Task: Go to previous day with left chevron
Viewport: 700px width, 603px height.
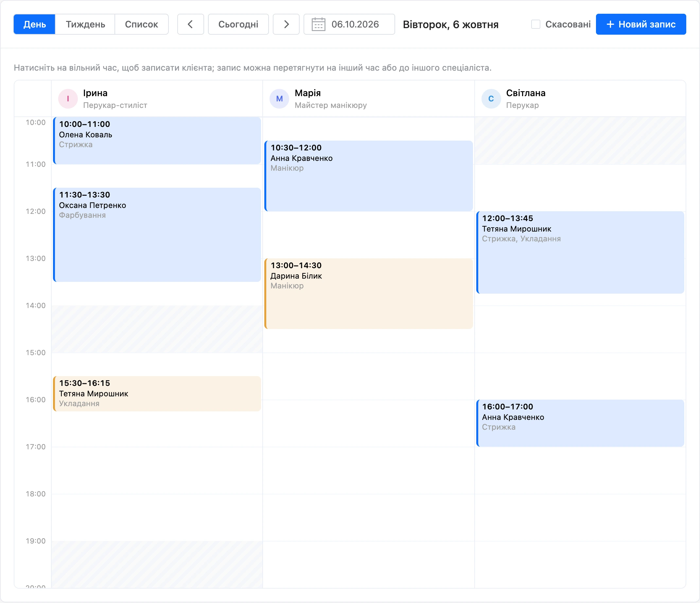Action: tap(191, 24)
